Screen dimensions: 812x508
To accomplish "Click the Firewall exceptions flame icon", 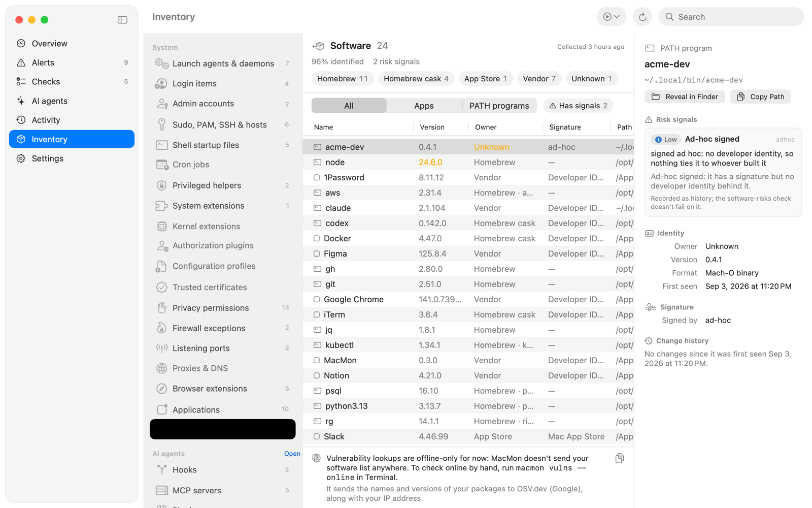I will point(162,328).
